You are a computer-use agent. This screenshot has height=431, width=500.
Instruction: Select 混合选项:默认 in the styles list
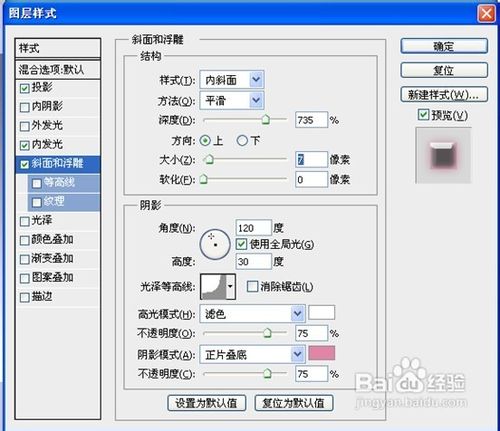tap(58, 70)
